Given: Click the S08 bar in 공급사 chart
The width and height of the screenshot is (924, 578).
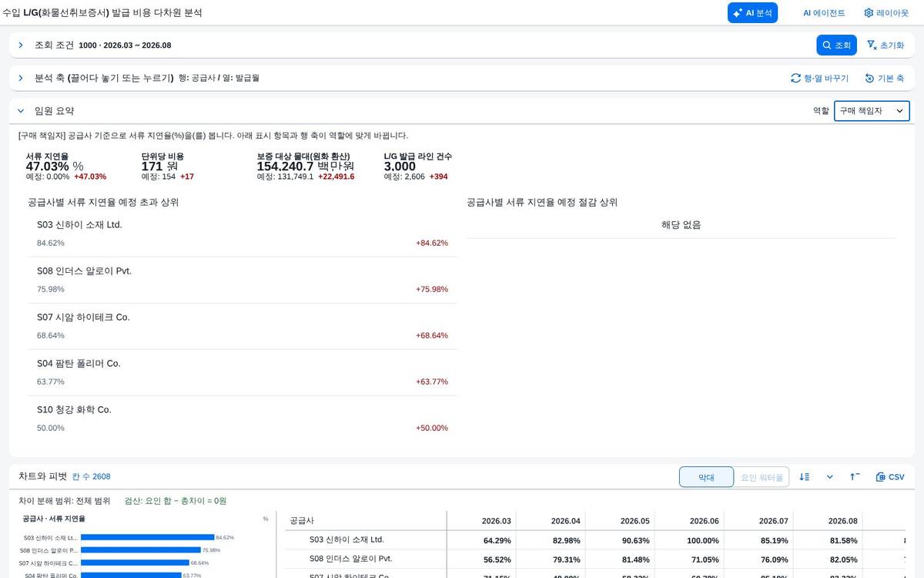Looking at the screenshot, I should point(141,550).
